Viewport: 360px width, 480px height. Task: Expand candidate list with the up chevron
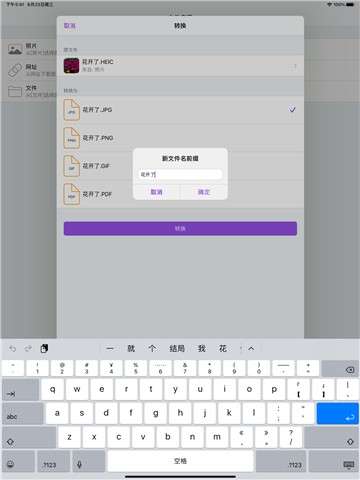click(251, 349)
